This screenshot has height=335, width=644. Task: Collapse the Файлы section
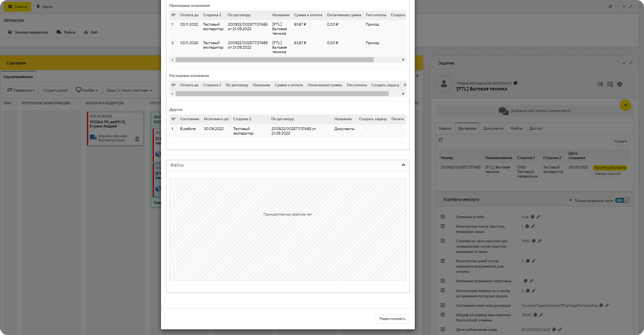tap(403, 165)
